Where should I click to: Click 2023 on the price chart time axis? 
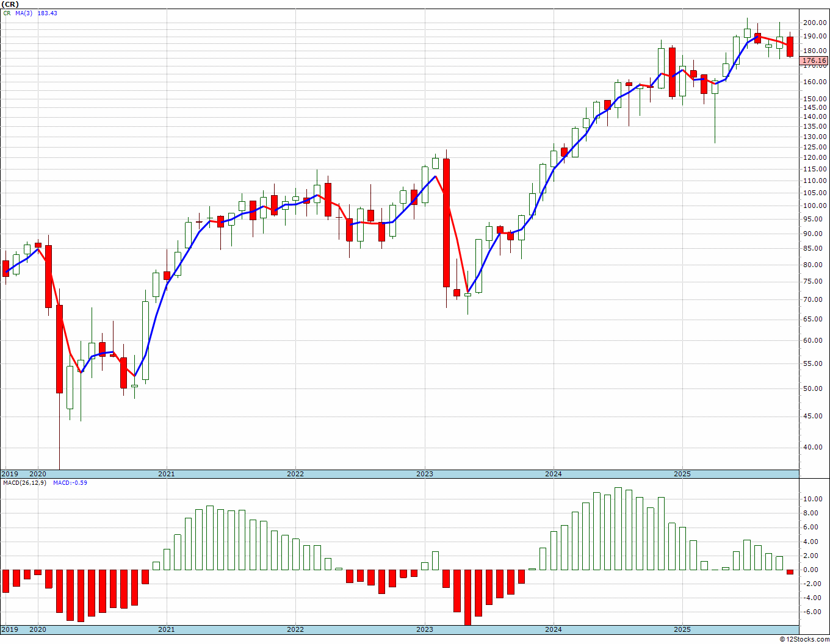(x=425, y=474)
